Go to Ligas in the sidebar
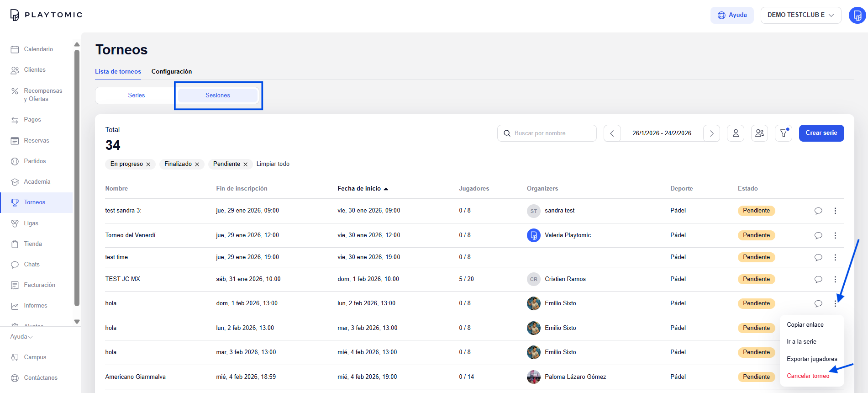Image resolution: width=868 pixels, height=393 pixels. pyautogui.click(x=31, y=223)
